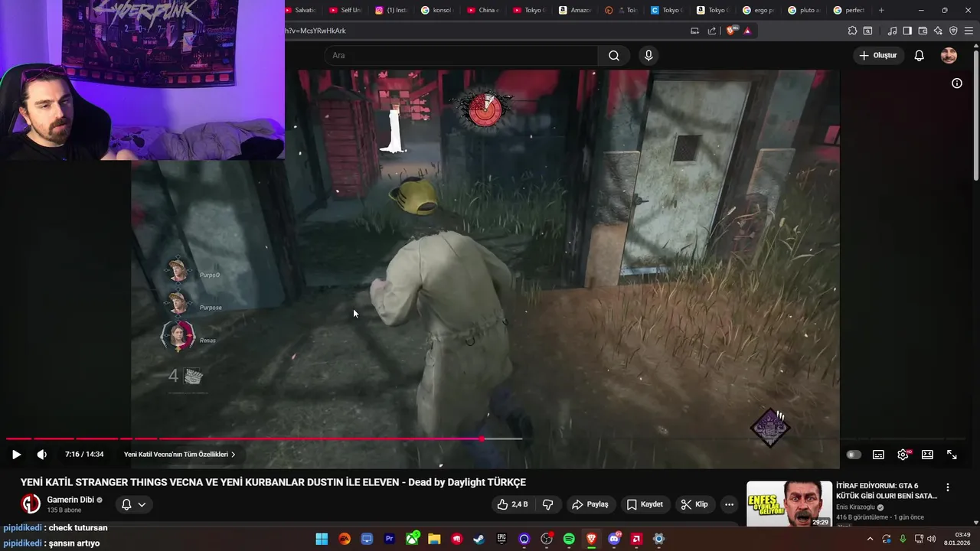
Task: Start voice search with microphone
Action: point(648,55)
